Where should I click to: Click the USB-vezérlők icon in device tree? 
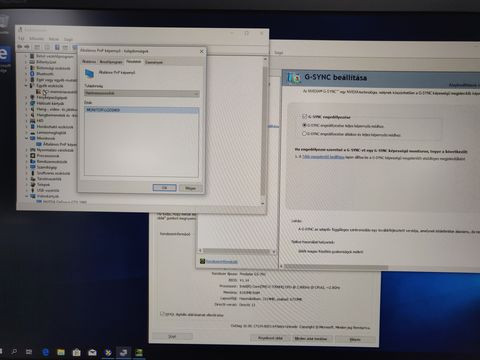click(33, 190)
